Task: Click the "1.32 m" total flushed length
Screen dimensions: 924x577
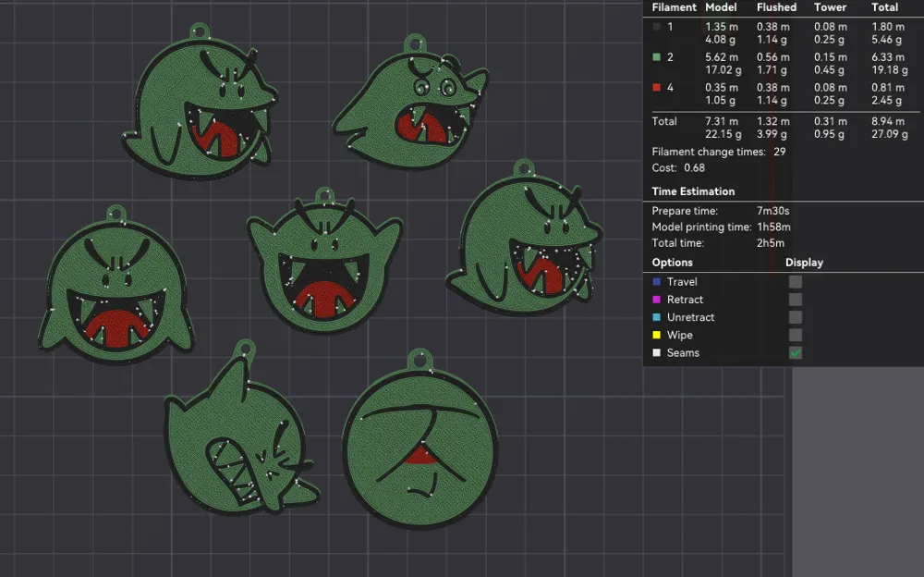Action: click(x=773, y=121)
